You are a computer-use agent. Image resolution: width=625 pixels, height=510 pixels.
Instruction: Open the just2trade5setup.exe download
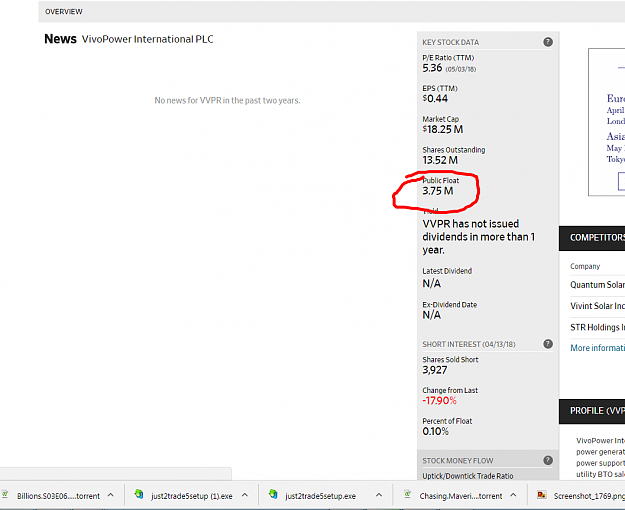[320, 496]
